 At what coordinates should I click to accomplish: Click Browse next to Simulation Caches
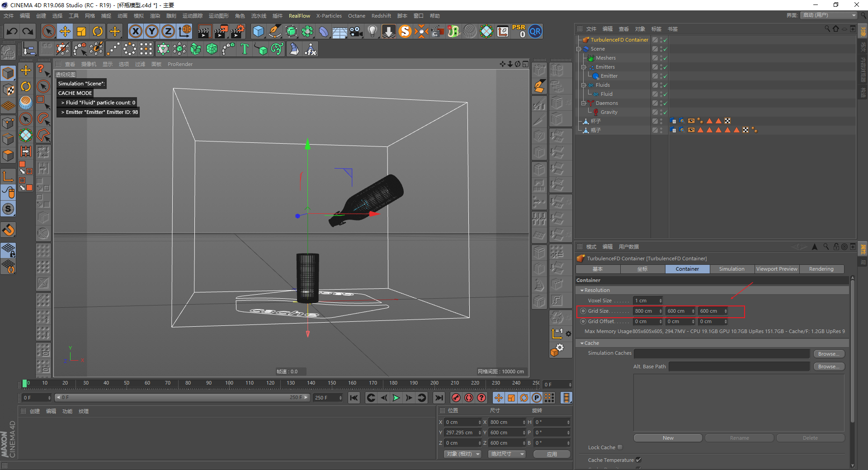pyautogui.click(x=829, y=354)
